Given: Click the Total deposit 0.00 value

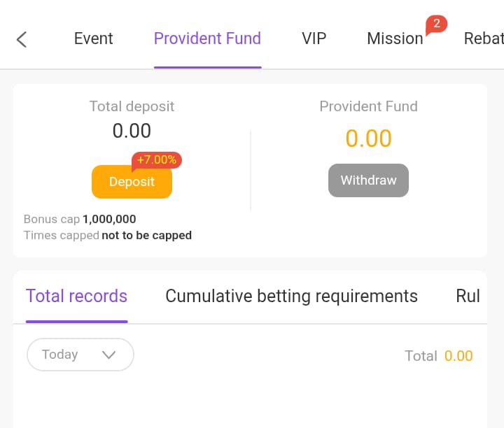Looking at the screenshot, I should point(132,131).
